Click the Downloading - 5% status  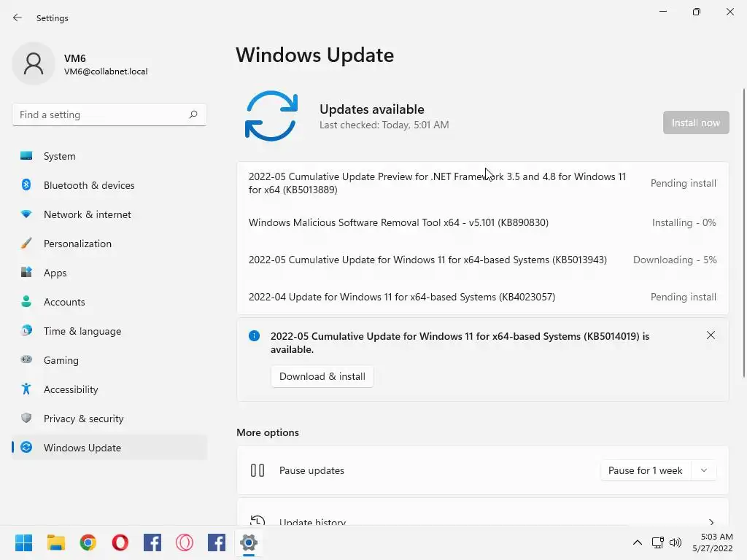(675, 260)
